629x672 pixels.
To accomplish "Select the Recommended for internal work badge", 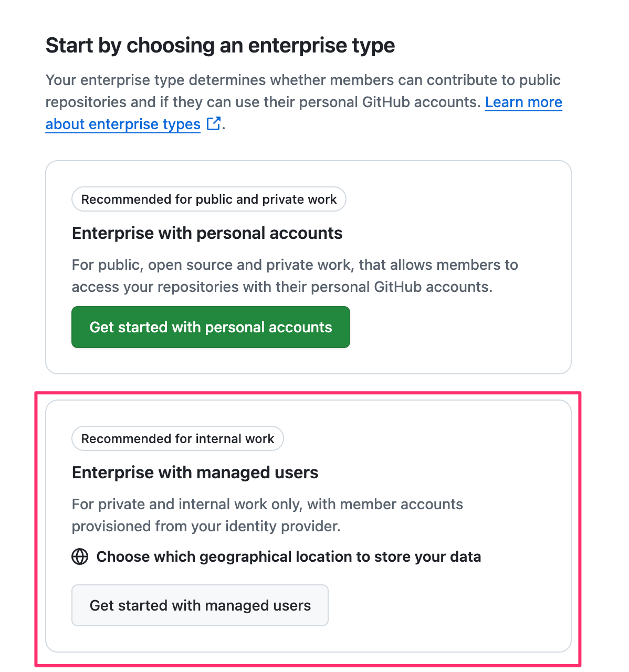I will pos(177,439).
